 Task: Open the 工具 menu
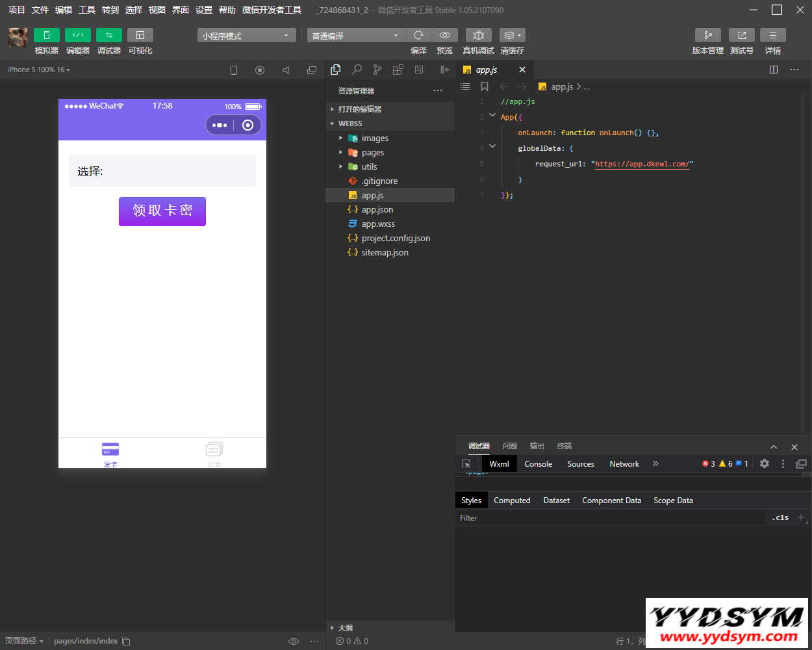click(x=87, y=10)
